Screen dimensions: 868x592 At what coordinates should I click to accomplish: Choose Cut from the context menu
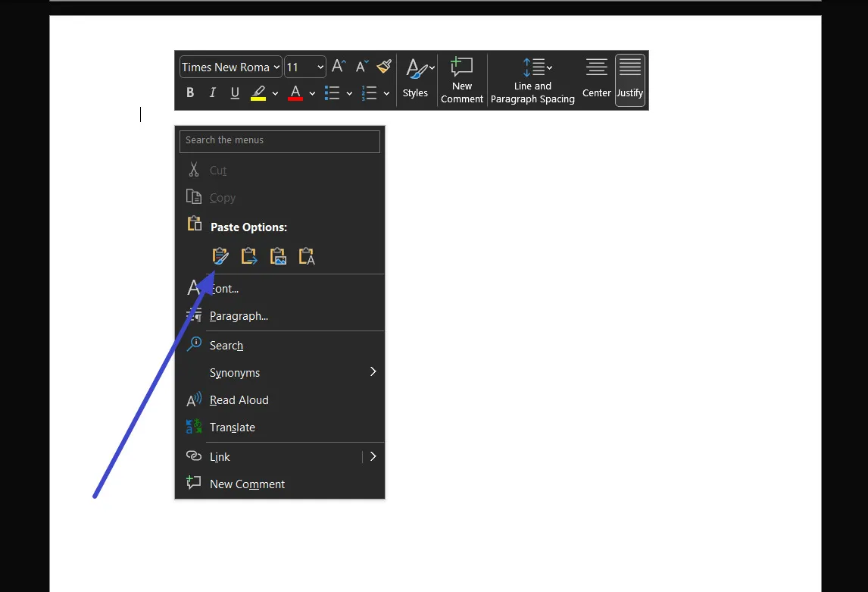(x=279, y=170)
